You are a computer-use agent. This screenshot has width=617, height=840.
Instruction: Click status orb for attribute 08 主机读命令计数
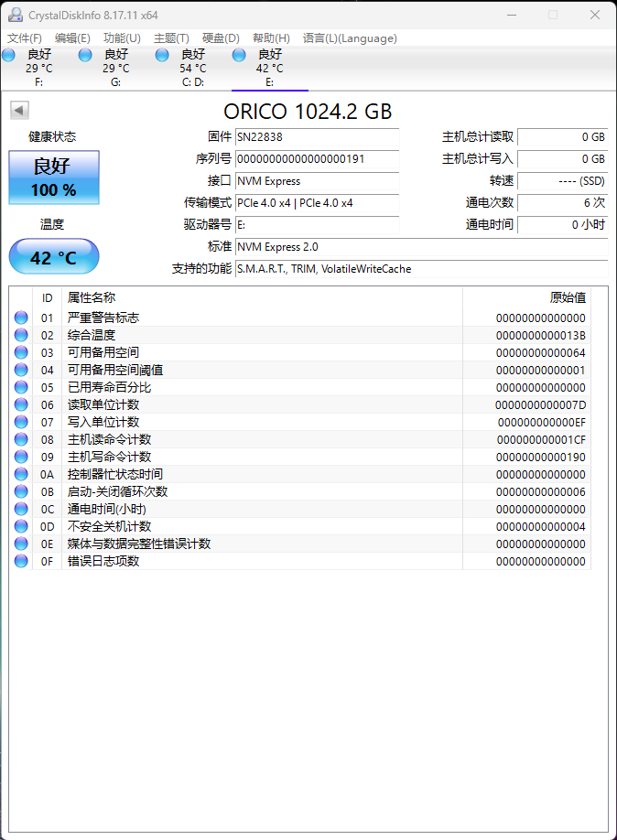[x=21, y=439]
